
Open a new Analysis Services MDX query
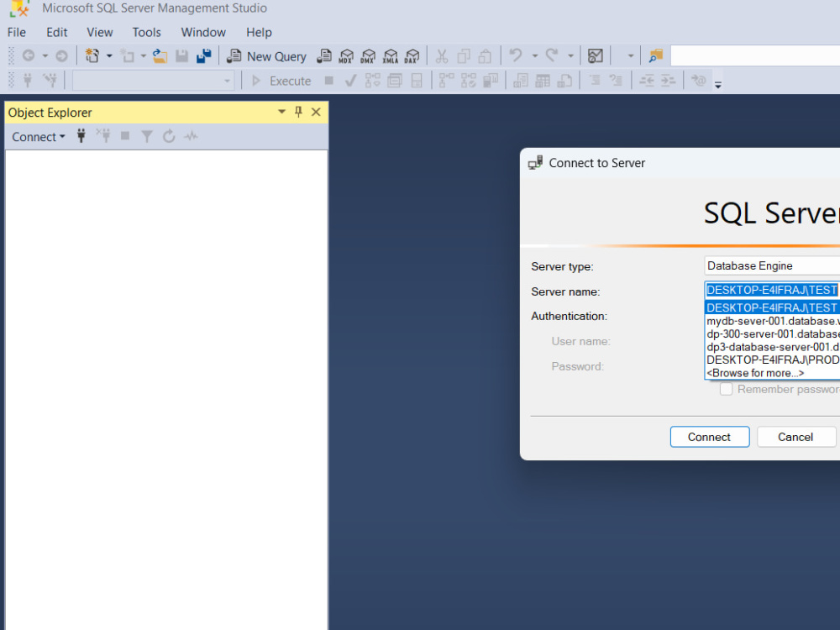[346, 56]
